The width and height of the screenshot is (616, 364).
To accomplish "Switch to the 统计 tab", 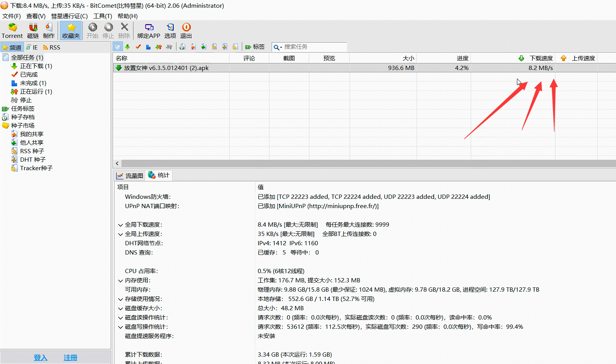I will coord(159,175).
